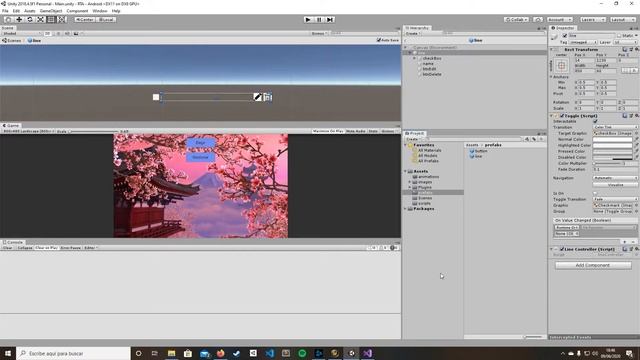Viewport: 640px width, 360px height.
Task: Select the combined Transform tool
Action: 61,20
